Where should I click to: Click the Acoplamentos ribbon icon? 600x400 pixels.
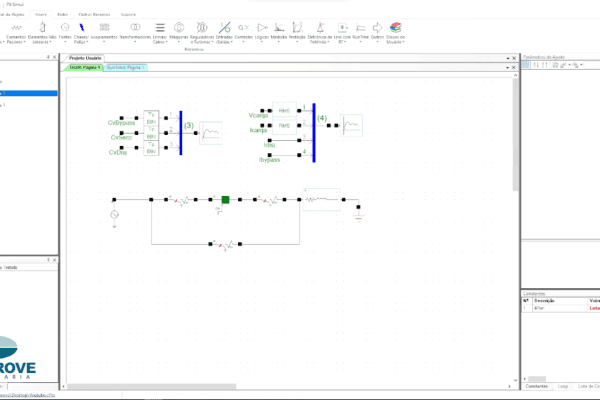click(x=103, y=29)
